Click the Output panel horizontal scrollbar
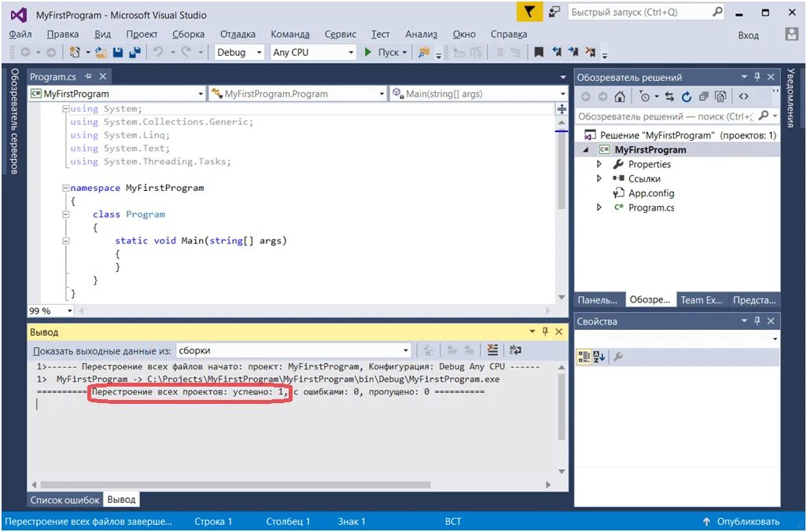Screen dimensions: 807x532 click(236, 485)
